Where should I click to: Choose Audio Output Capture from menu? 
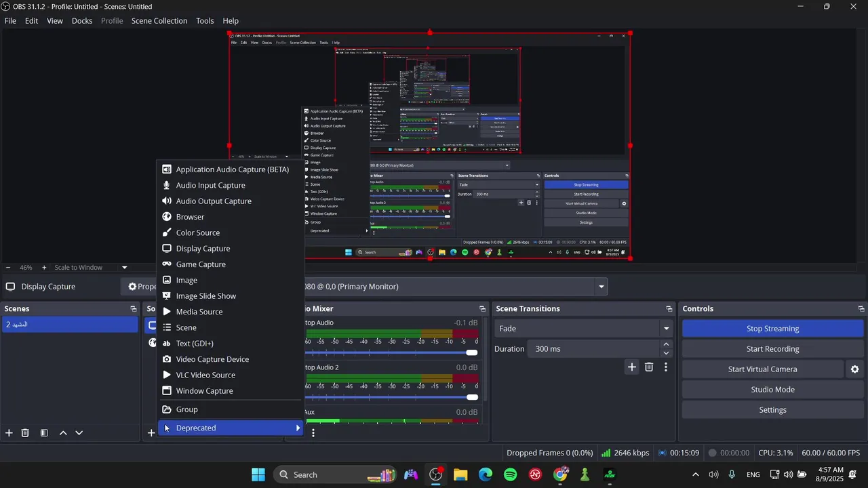[x=231, y=201]
